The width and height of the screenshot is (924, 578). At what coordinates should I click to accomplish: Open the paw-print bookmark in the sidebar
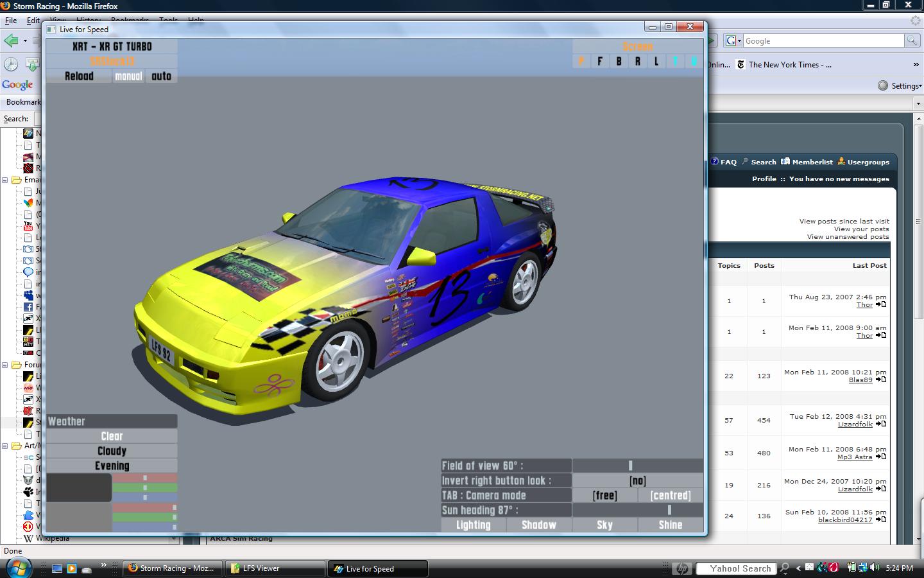[28, 492]
